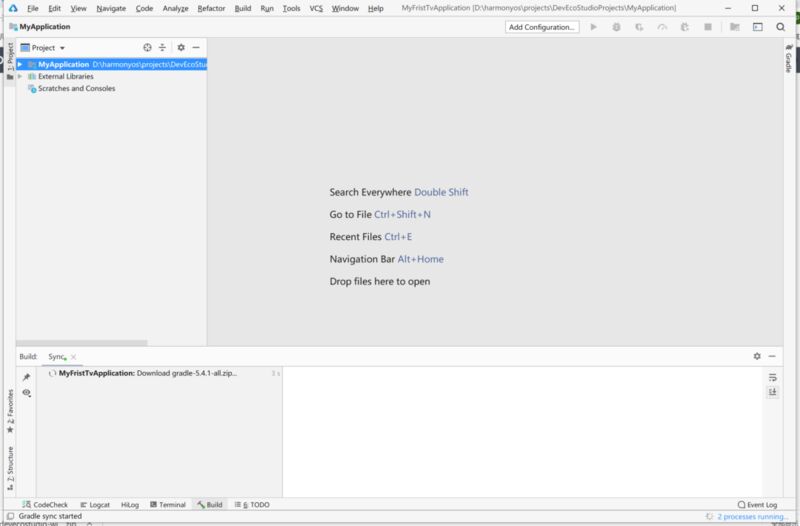
Task: Toggle soft-wrap icon in the build output
Action: [x=772, y=378]
